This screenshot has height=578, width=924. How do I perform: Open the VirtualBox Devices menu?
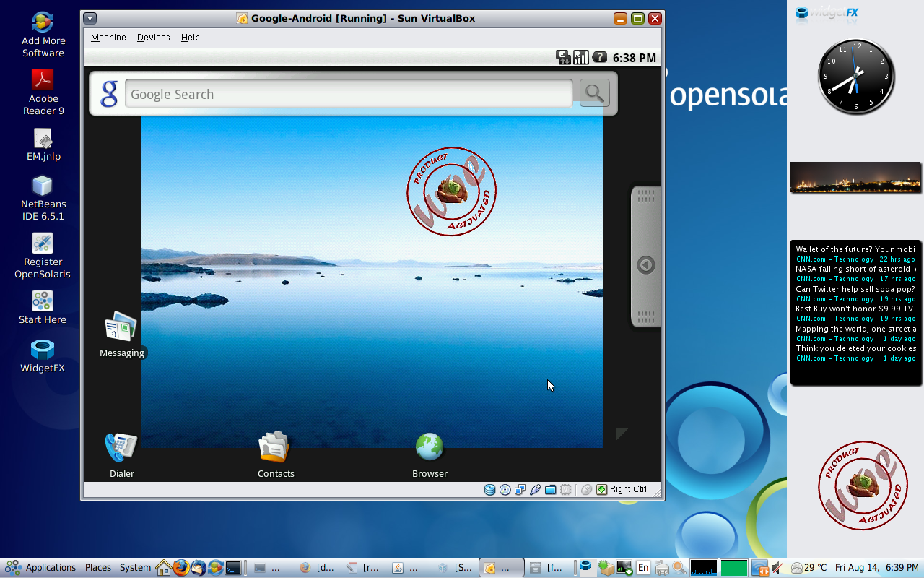(154, 38)
